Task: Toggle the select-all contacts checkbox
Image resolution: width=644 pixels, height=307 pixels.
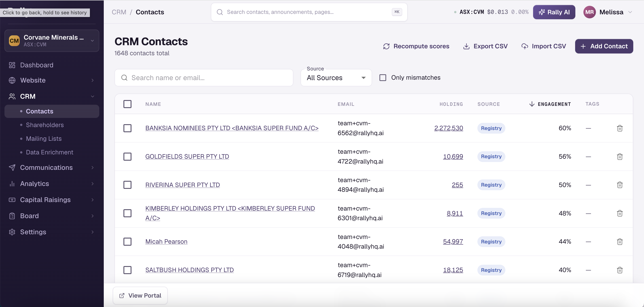Action: 127,104
